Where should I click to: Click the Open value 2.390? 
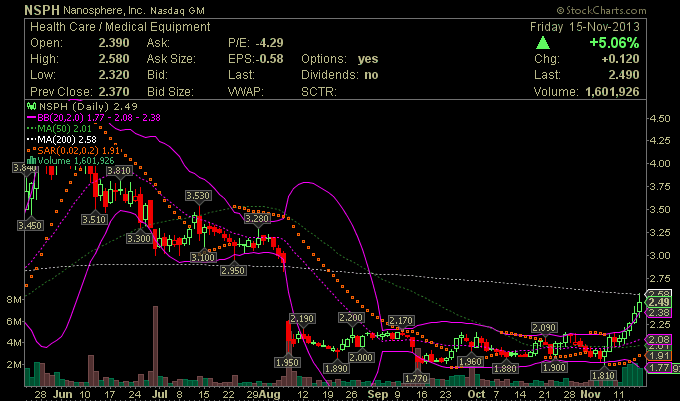tap(114, 43)
